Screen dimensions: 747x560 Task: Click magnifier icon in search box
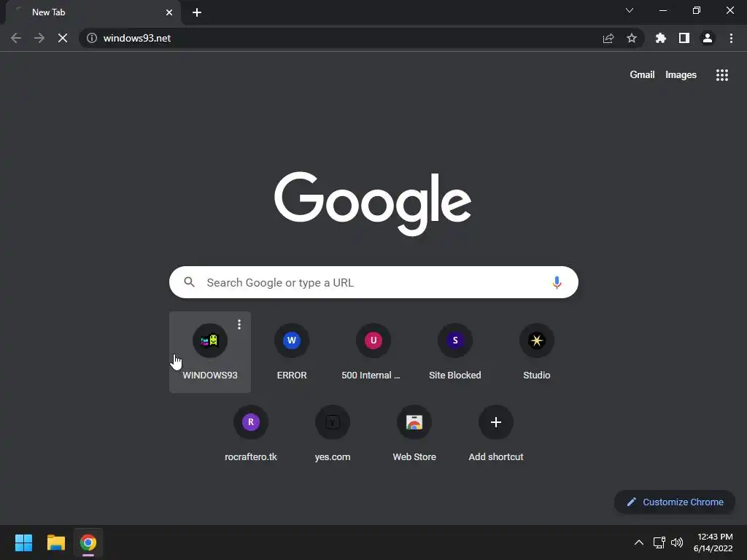pyautogui.click(x=189, y=282)
